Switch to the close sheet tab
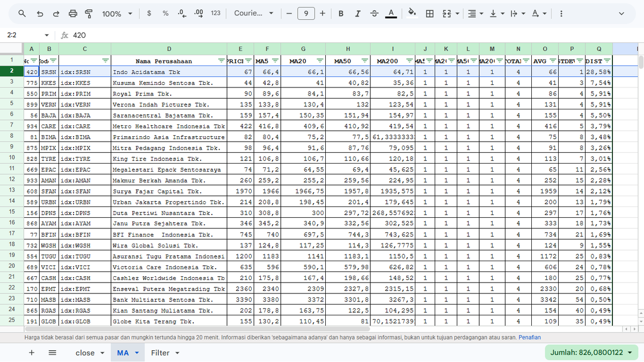 click(x=85, y=353)
